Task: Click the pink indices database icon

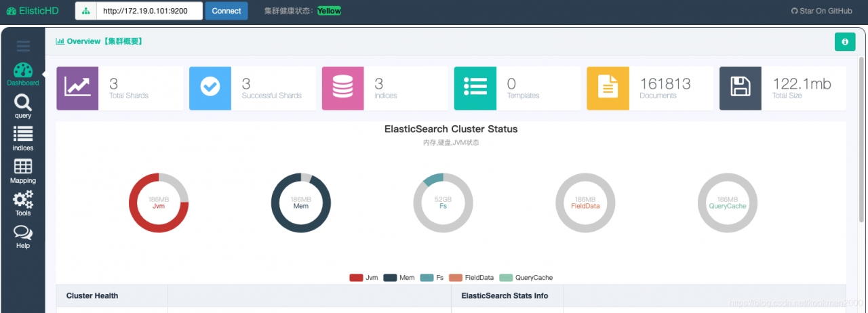Action: coord(343,88)
